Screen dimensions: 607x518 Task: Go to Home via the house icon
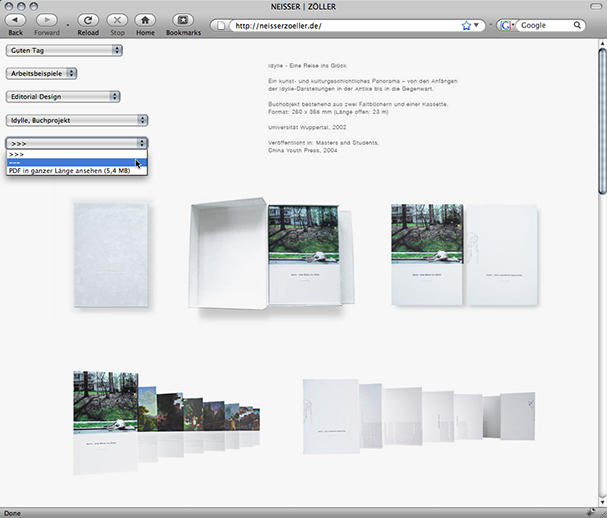coord(146,20)
